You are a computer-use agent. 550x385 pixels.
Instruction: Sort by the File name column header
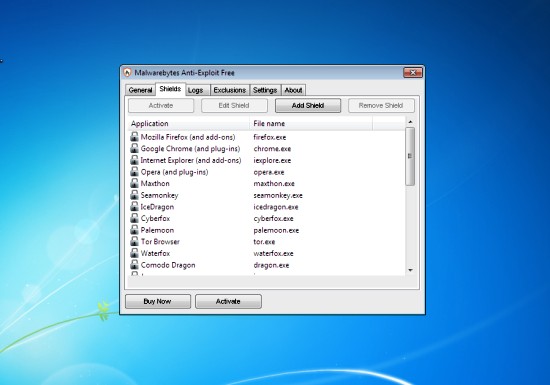pyautogui.click(x=311, y=123)
